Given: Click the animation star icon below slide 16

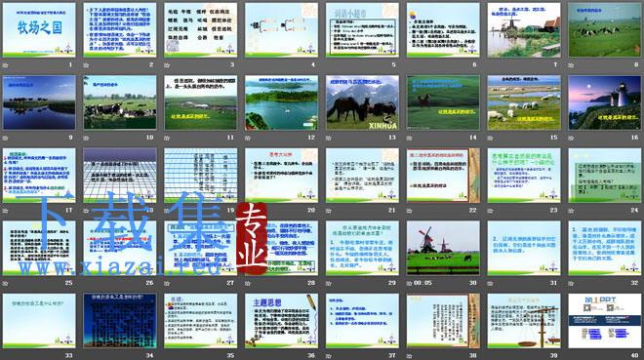Looking at the screenshot, I should (x=571, y=139).
